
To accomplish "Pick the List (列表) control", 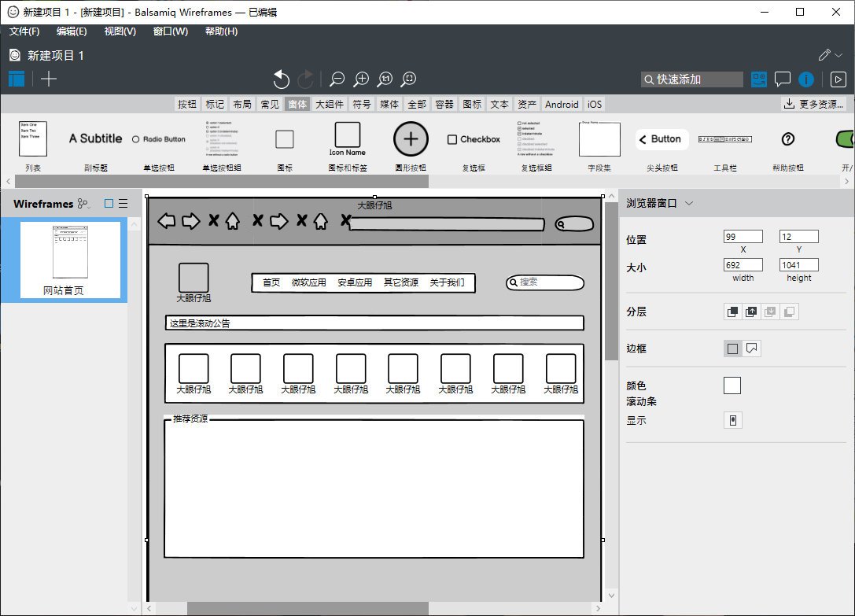I will [33, 138].
